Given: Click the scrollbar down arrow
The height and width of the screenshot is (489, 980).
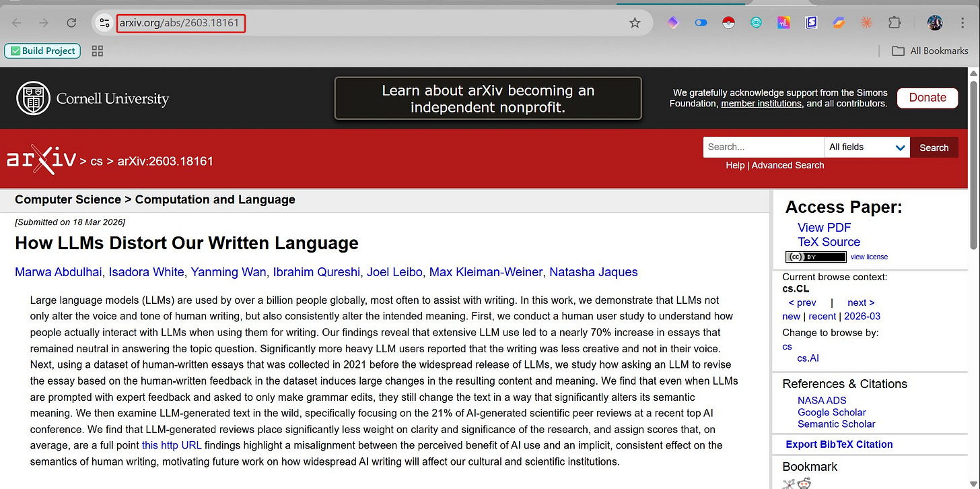Looking at the screenshot, I should (975, 484).
